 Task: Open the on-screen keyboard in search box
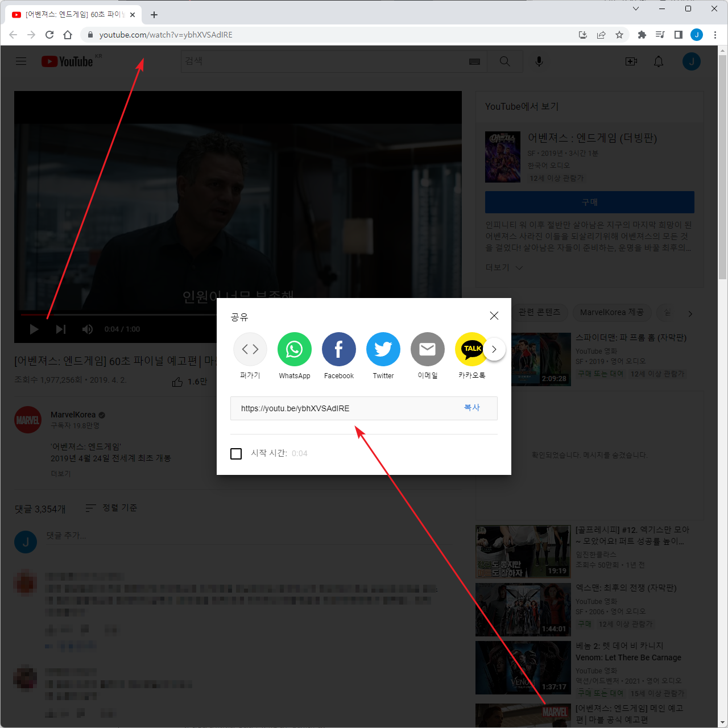475,61
